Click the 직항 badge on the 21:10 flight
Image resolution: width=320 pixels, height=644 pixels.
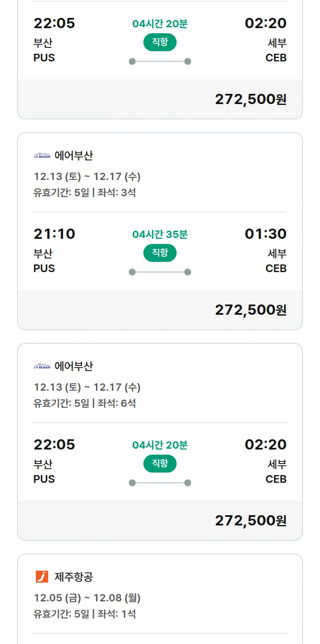pyautogui.click(x=160, y=253)
